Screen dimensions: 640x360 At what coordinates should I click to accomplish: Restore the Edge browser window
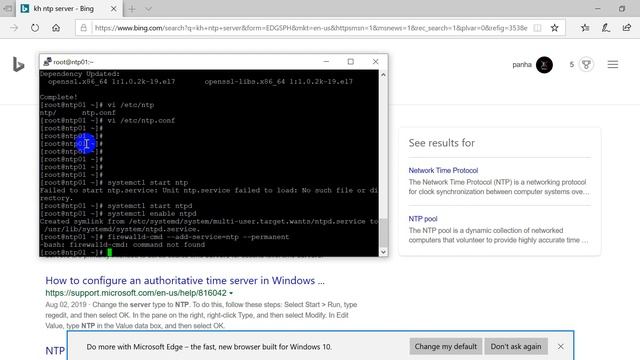(622, 9)
